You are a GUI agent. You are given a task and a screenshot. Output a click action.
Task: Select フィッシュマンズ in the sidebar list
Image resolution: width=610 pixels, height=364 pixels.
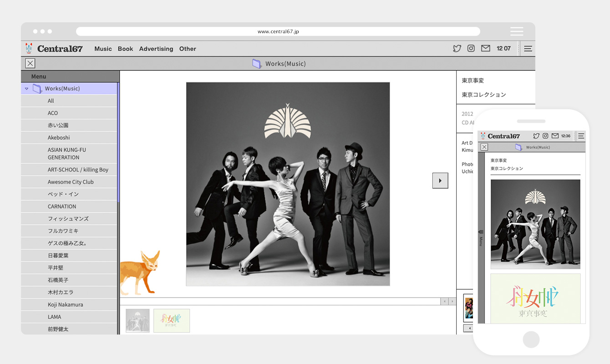pyautogui.click(x=69, y=219)
